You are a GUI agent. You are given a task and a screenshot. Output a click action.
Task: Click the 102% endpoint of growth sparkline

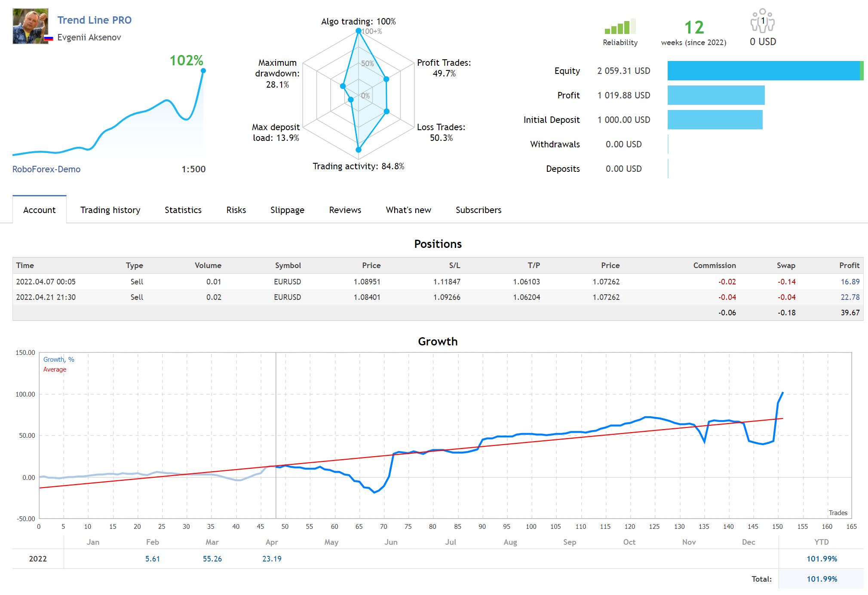[x=203, y=71]
